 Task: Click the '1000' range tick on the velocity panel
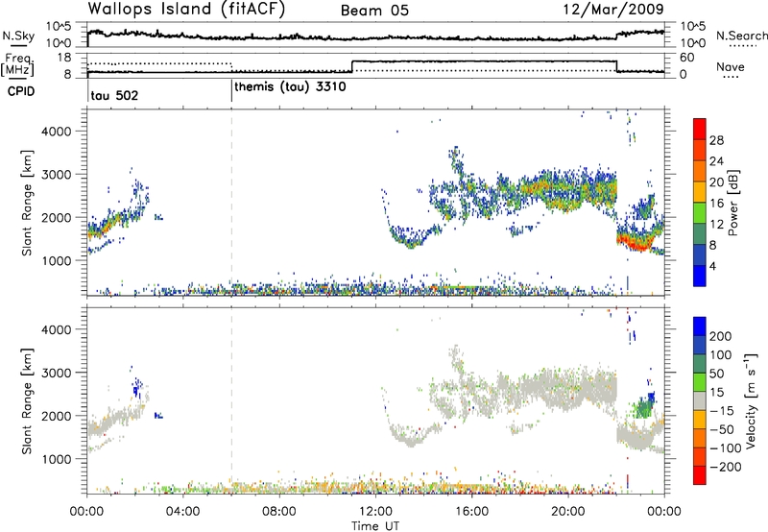pos(56,459)
